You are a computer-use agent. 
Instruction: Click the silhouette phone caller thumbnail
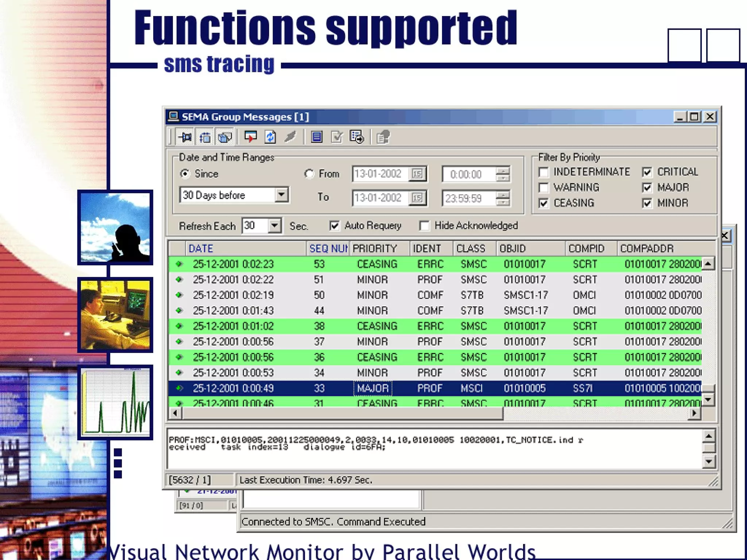(115, 227)
